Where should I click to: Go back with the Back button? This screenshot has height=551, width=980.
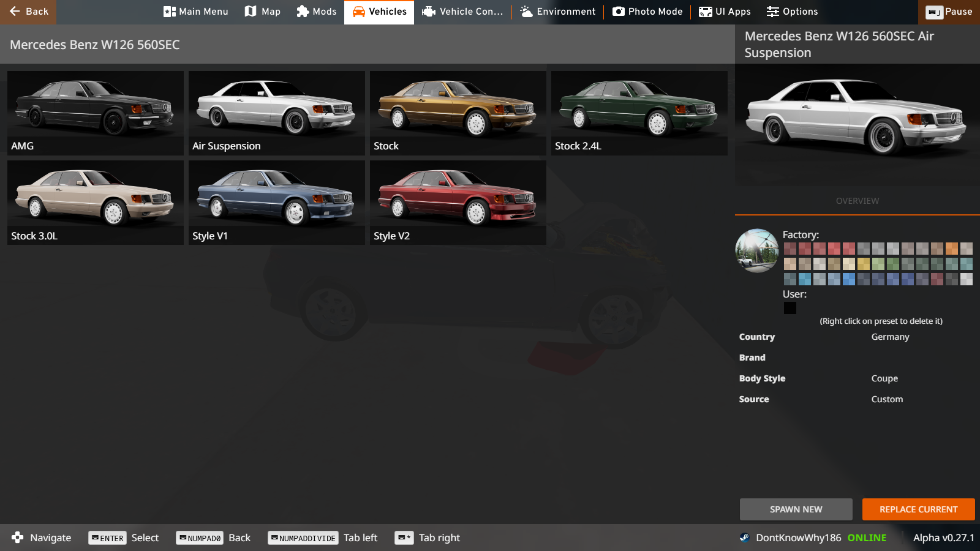pos(28,12)
